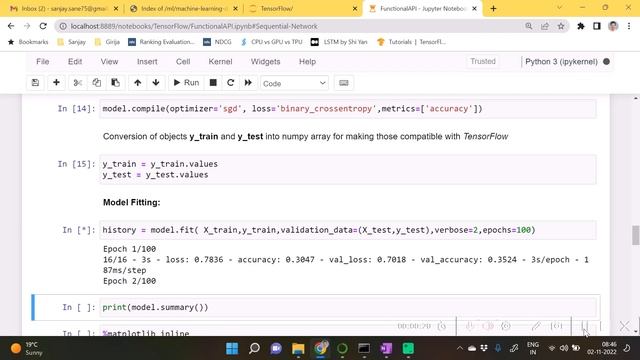Open the File menu in Jupyter
This screenshot has width=640, height=360.
point(42,62)
